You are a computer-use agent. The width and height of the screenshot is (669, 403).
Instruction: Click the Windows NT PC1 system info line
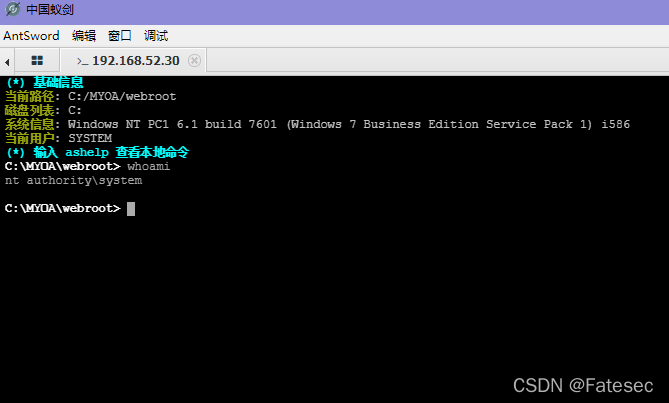coord(317,124)
